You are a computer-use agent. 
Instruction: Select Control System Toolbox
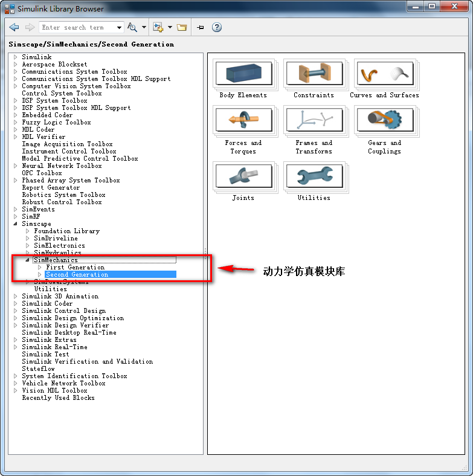pos(62,93)
